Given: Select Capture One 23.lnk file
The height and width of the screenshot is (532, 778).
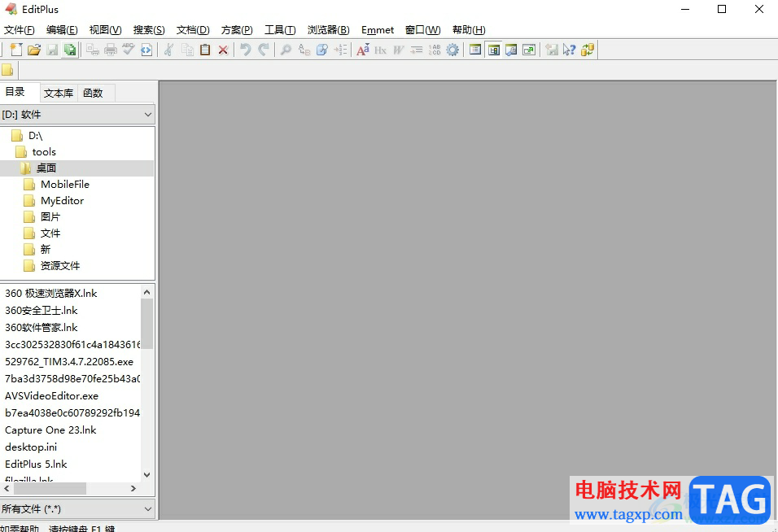Looking at the screenshot, I should (50, 430).
